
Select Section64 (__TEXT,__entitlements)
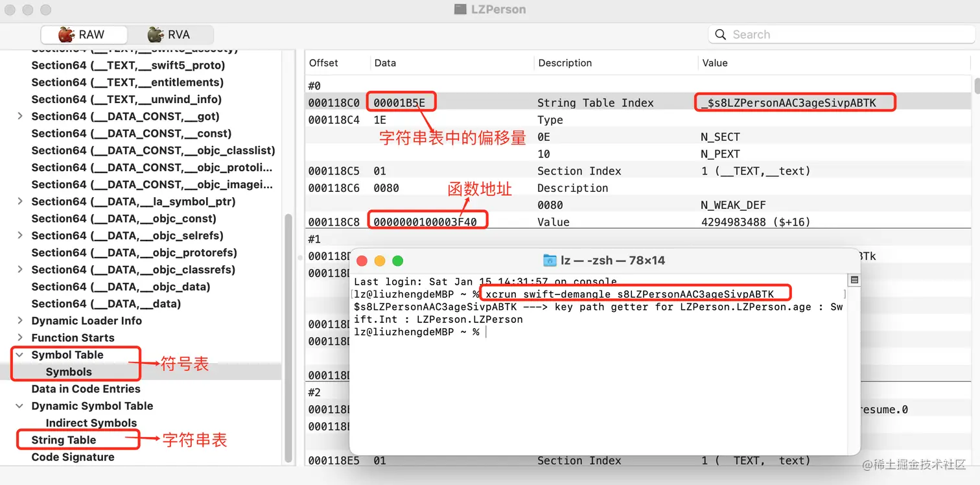(x=128, y=82)
